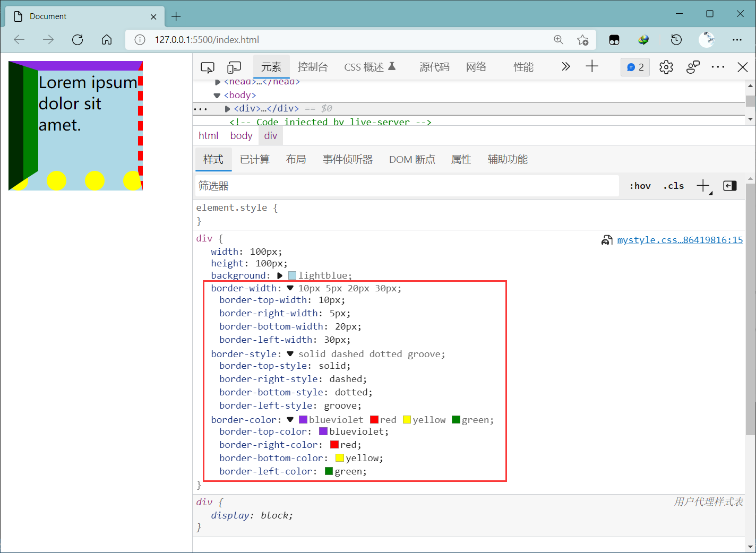756x553 pixels.
Task: Switch to 控制台 tab
Action: pos(313,67)
